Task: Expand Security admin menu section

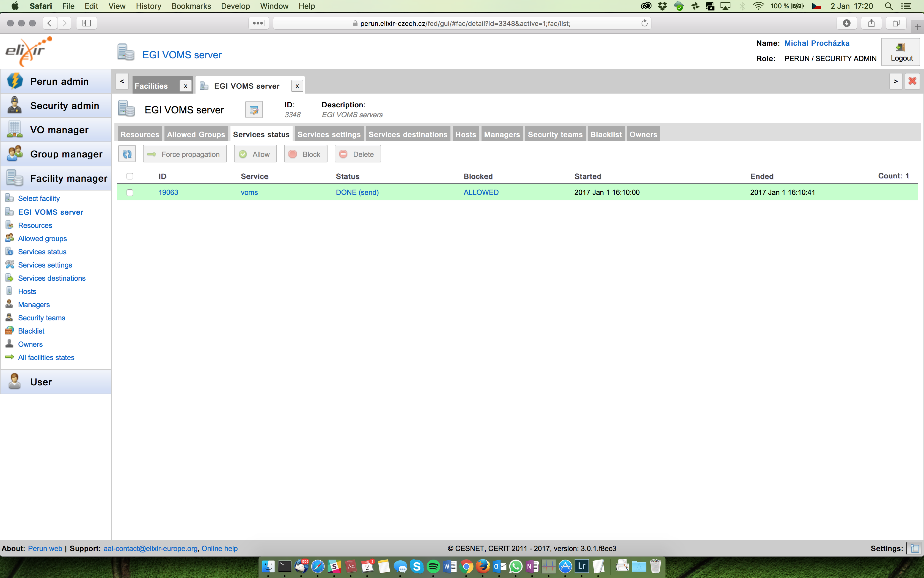Action: (x=56, y=105)
